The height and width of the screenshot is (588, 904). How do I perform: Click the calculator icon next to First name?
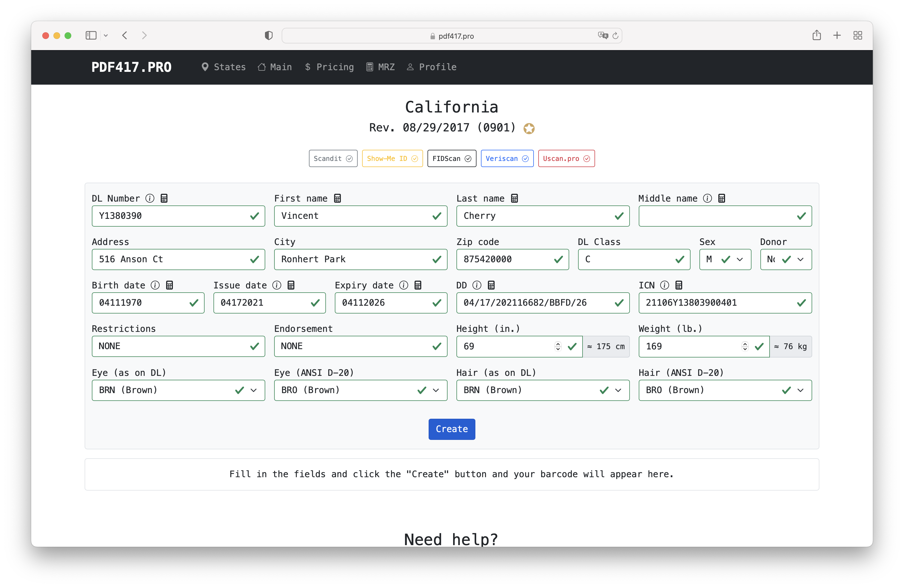click(337, 198)
